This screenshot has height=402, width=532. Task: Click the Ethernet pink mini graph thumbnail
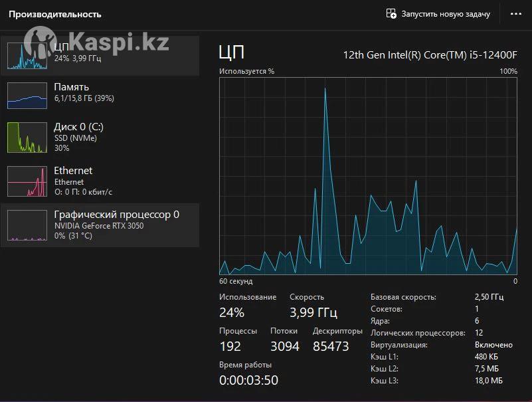pyautogui.click(x=27, y=181)
